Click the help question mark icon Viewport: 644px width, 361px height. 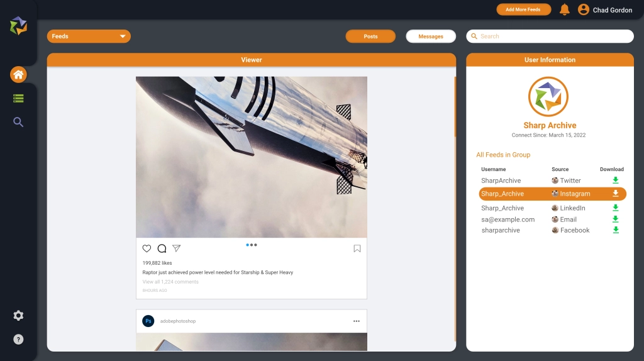click(x=18, y=340)
